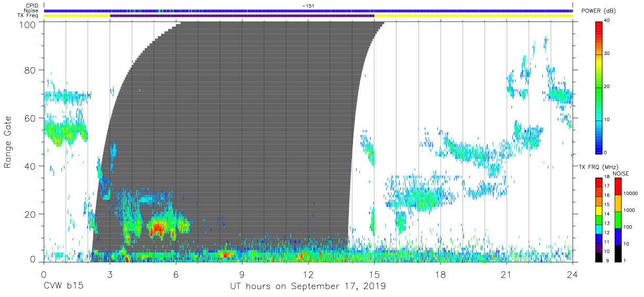Click the 14 tick on TX FRQ scale
644x297 pixels.
pyautogui.click(x=607, y=215)
